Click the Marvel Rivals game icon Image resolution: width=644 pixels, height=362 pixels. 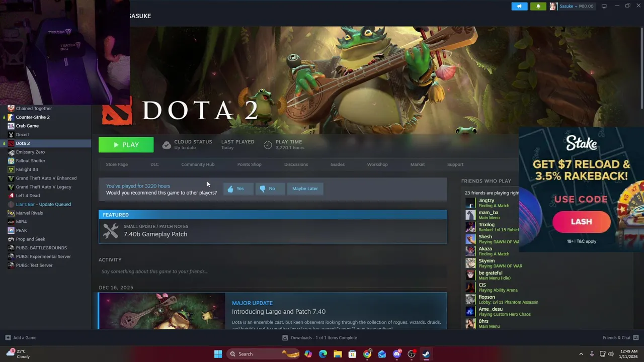coord(11,213)
